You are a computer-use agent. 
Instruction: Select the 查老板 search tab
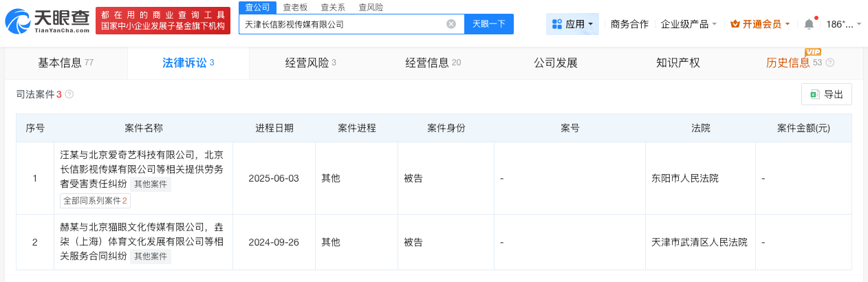[295, 7]
